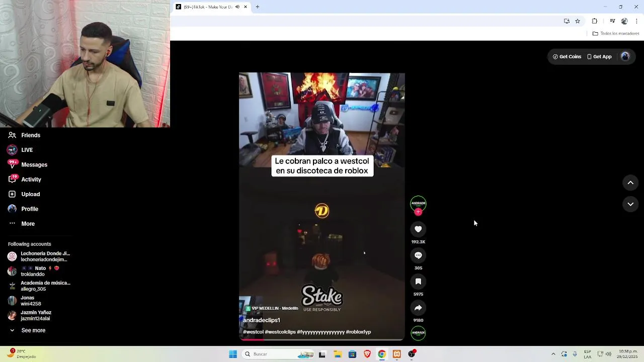Open File Explorer from taskbar
The height and width of the screenshot is (362, 644).
pyautogui.click(x=337, y=354)
